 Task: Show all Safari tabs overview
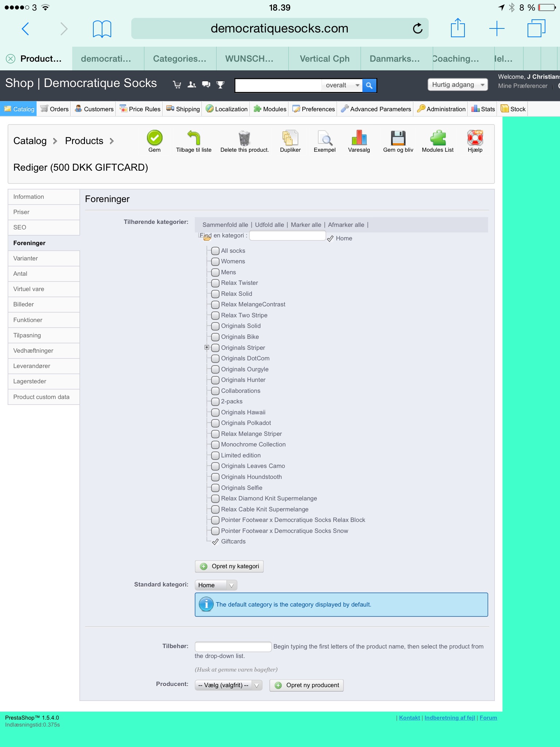point(536,28)
